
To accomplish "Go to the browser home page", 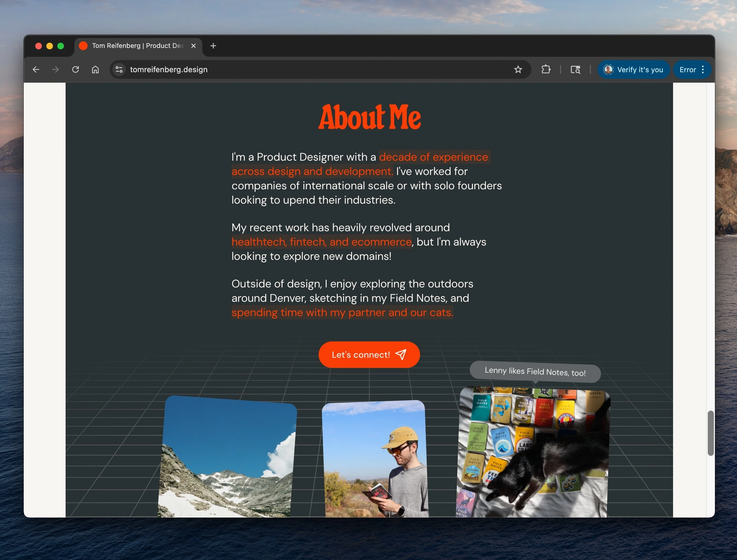I will pyautogui.click(x=95, y=69).
